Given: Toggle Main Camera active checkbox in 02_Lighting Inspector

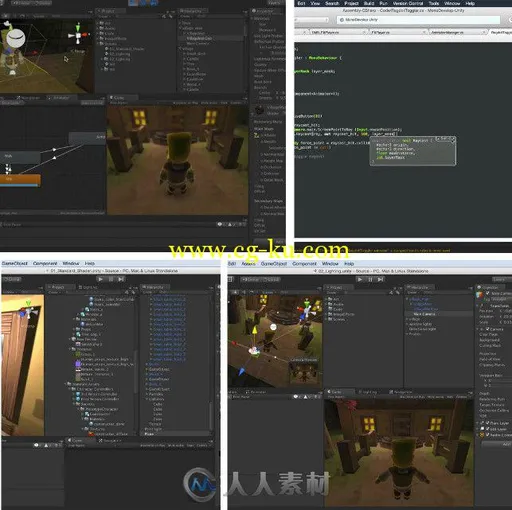Looking at the screenshot, I should pos(488,293).
